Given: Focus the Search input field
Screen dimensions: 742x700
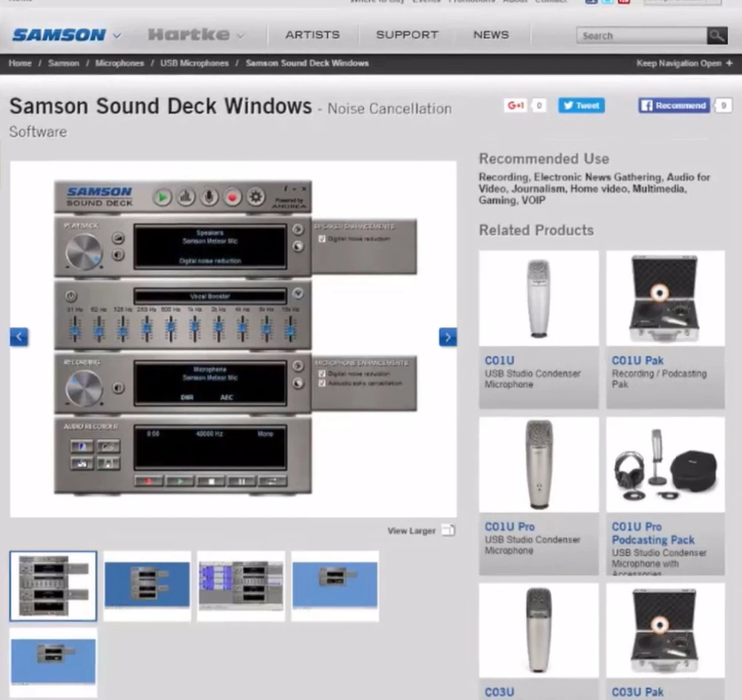Looking at the screenshot, I should [x=642, y=36].
